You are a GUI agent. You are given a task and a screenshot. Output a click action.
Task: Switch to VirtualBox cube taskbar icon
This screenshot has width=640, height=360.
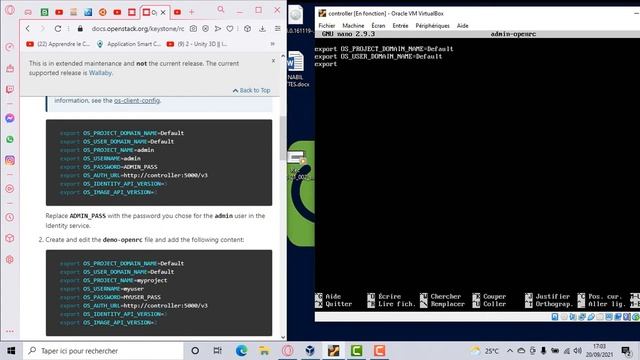click(310, 351)
